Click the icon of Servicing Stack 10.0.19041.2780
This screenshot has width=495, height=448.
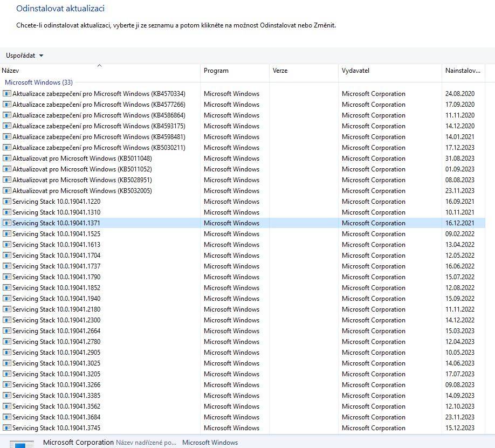coord(7,342)
